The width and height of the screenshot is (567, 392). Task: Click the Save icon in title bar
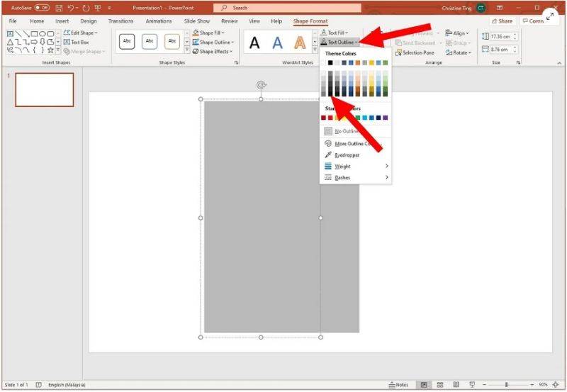tap(59, 8)
